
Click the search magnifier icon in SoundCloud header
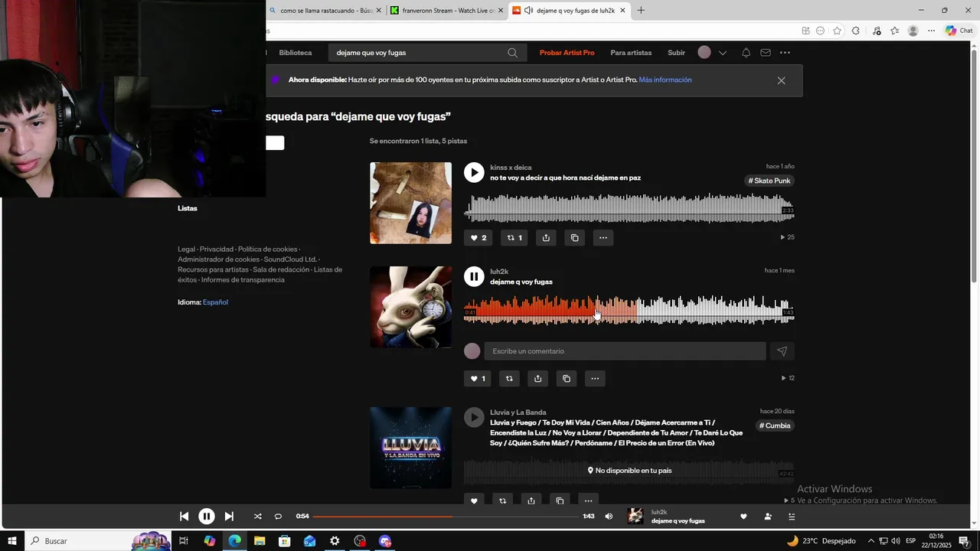[x=512, y=53]
